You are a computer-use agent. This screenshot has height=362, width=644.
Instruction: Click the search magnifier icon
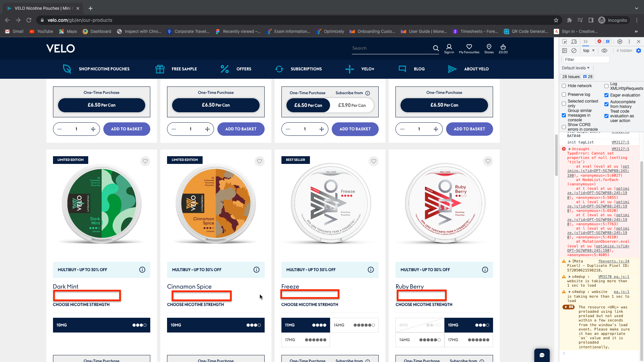[x=436, y=48]
